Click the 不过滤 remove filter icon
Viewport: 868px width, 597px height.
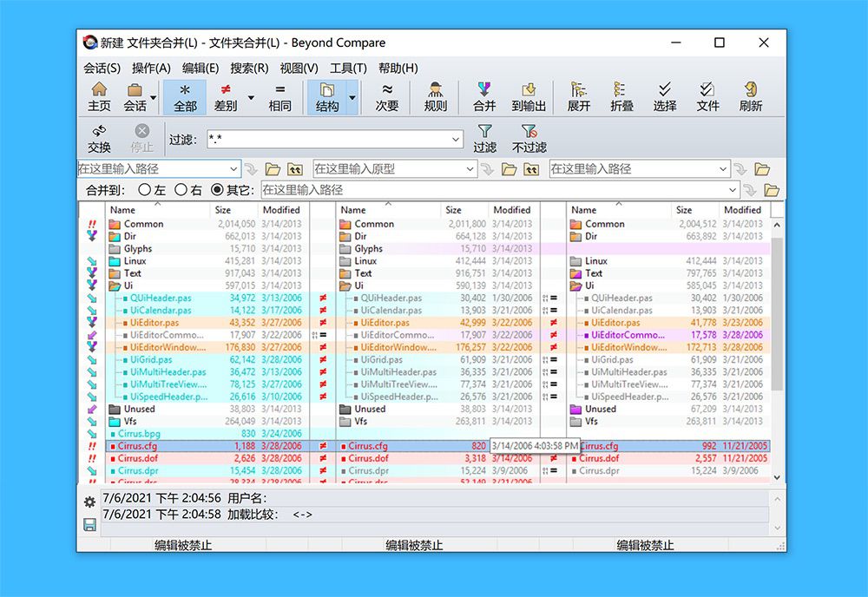529,138
